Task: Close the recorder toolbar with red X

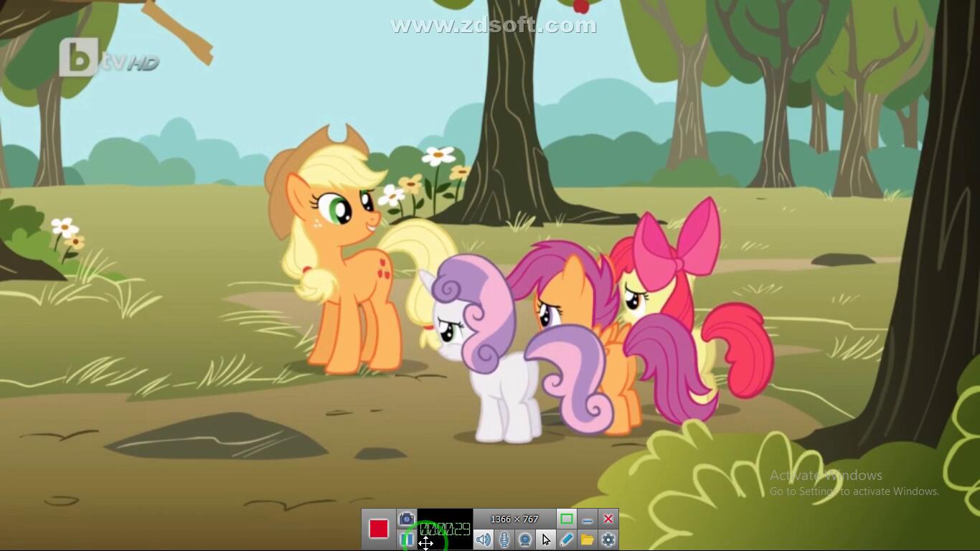Action: 608,519
